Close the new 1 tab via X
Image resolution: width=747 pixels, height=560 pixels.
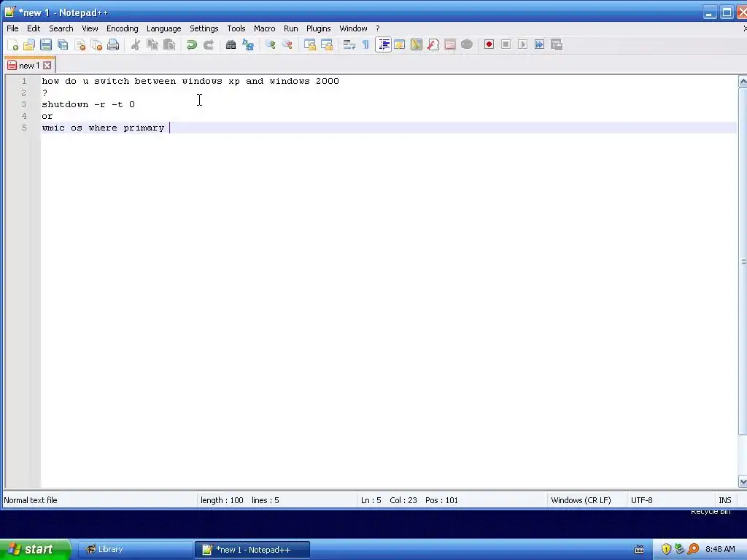point(47,65)
